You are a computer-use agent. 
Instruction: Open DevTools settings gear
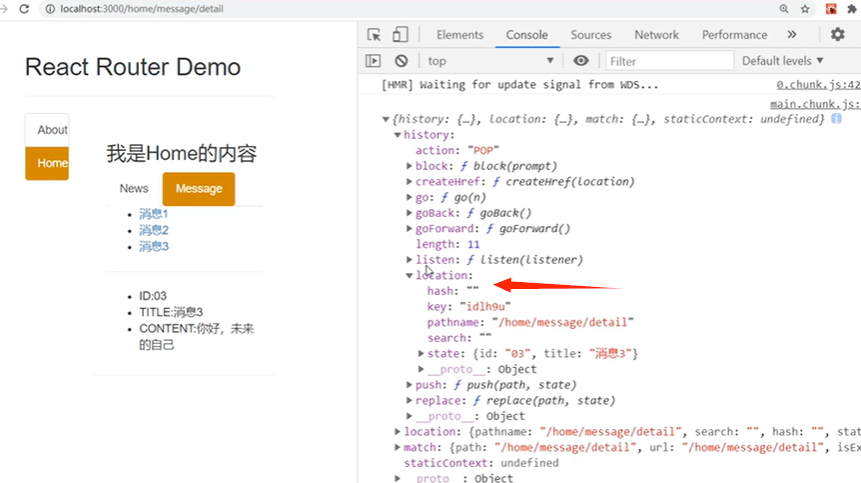point(837,35)
